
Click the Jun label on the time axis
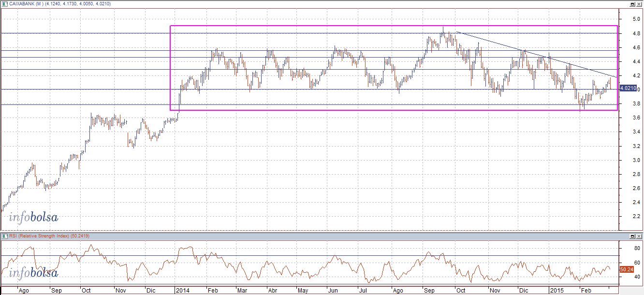333,291
